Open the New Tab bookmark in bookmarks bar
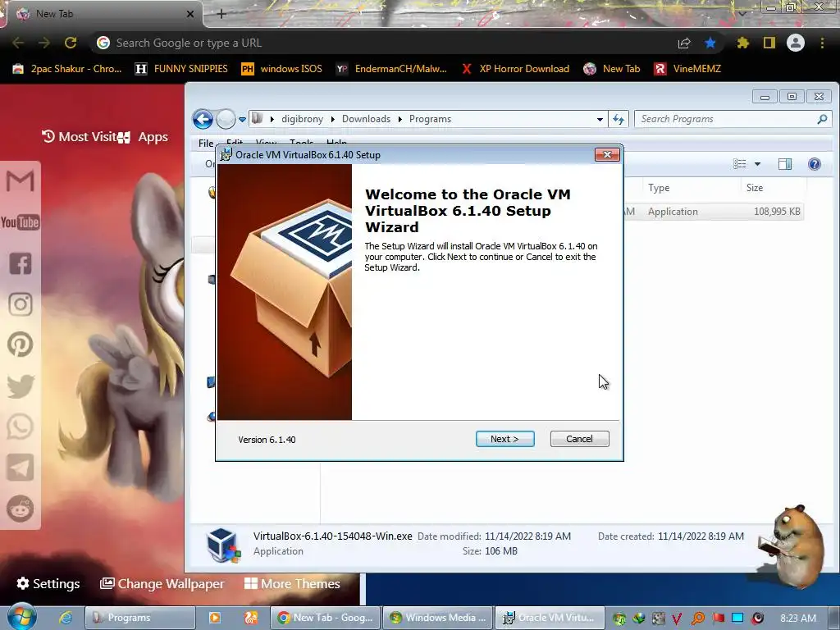The image size is (840, 630). [x=612, y=69]
